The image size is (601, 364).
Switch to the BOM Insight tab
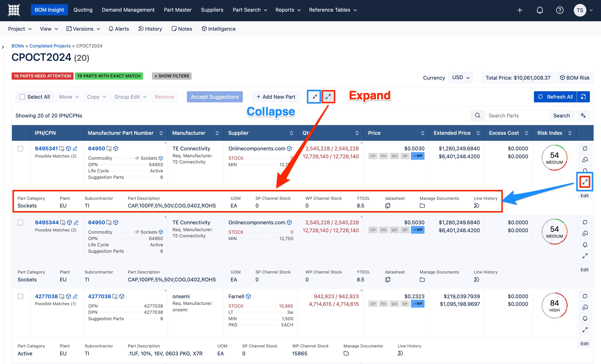[49, 10]
